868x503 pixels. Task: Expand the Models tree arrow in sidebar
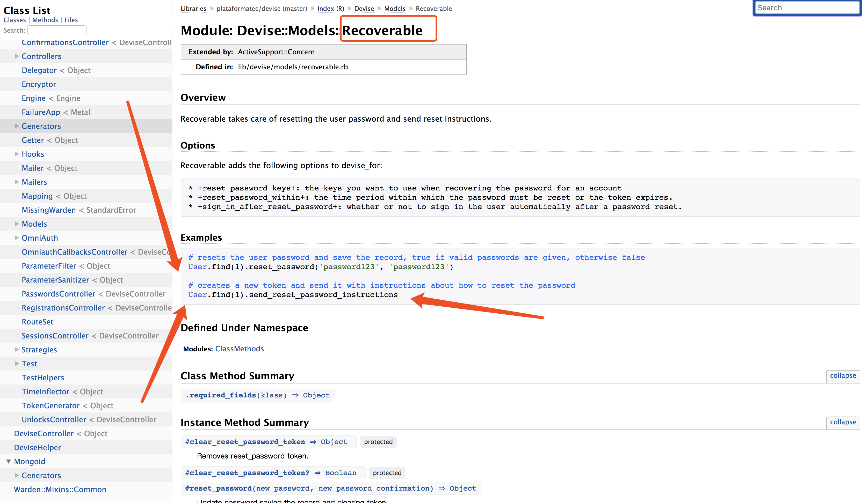(x=17, y=224)
